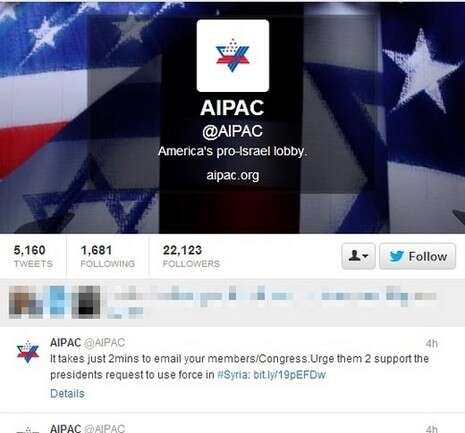465x433 pixels.
Task: Click the AIPAC name in second tweet
Action: point(65,428)
